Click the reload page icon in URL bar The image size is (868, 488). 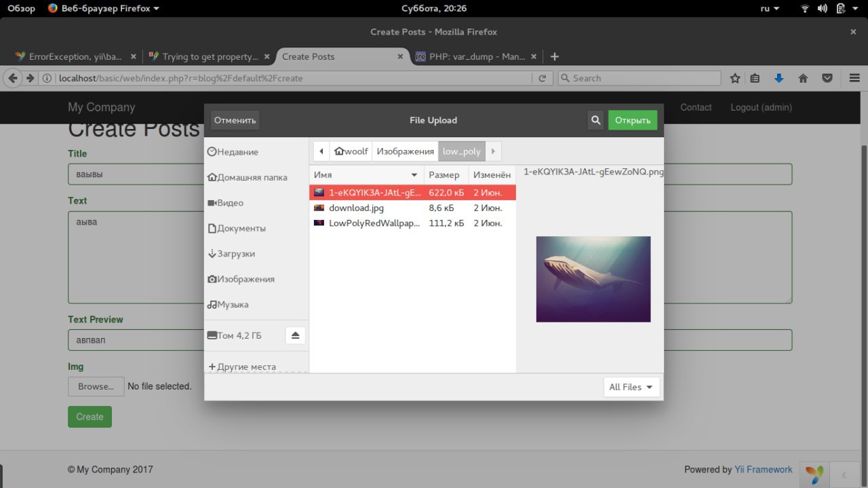(542, 78)
